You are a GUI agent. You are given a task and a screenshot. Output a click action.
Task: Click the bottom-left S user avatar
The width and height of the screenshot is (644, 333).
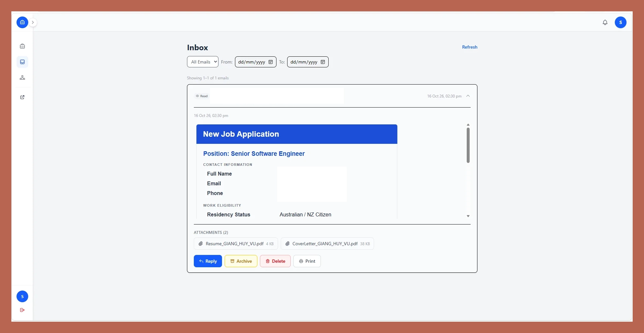(x=22, y=296)
